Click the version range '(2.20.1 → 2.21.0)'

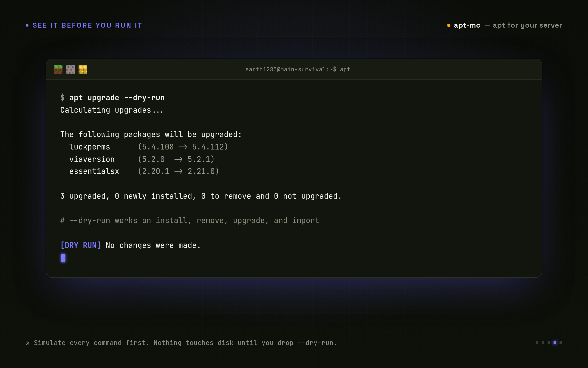click(x=178, y=171)
